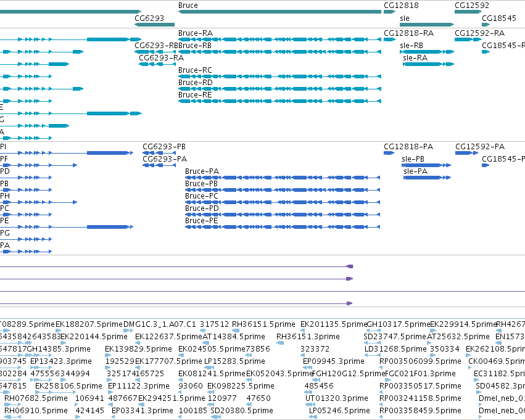Open the EK139829.5prime EST label
The width and height of the screenshot is (525, 420).
[138, 349]
